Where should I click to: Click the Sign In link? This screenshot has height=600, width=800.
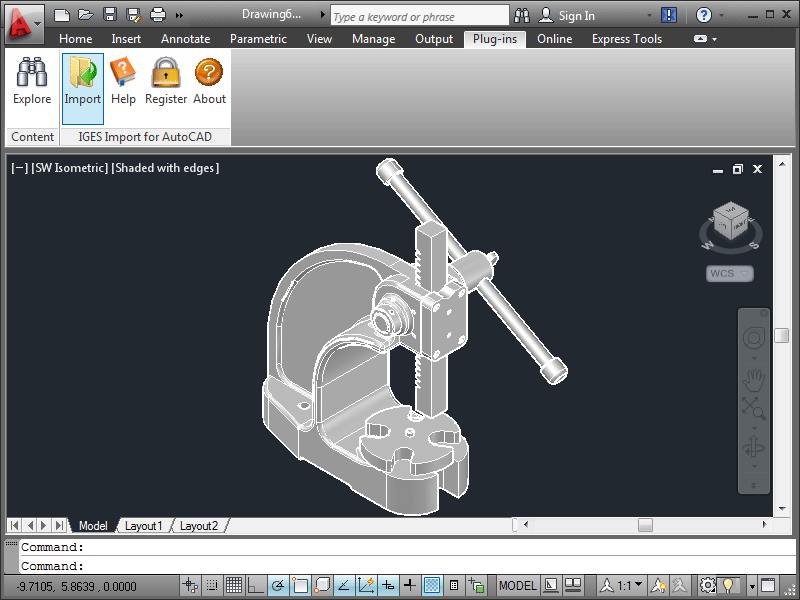pos(577,16)
